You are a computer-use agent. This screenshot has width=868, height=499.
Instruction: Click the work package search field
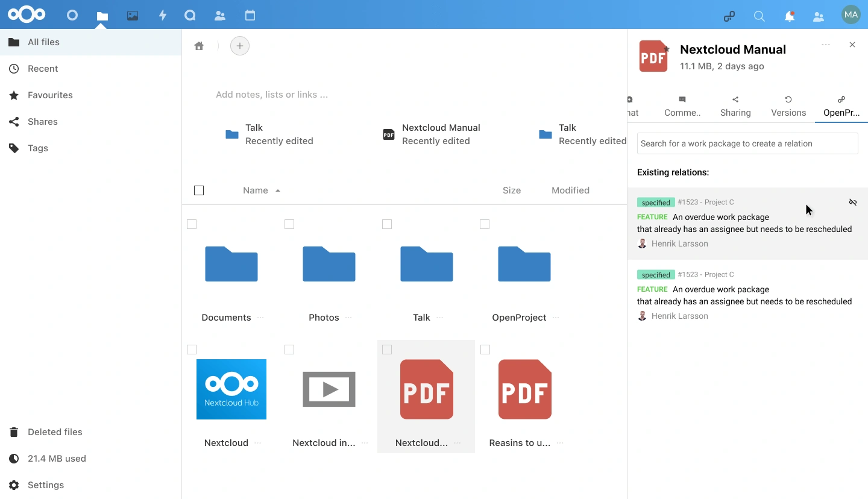point(747,143)
